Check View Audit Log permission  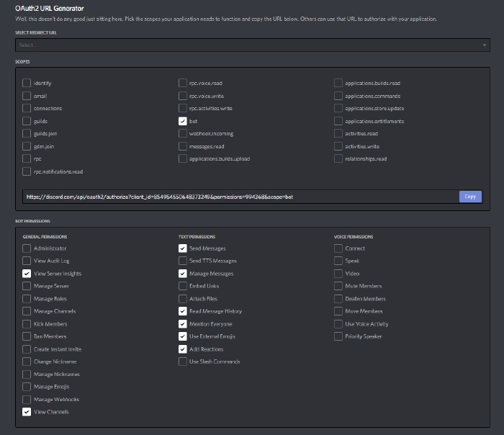tap(27, 261)
